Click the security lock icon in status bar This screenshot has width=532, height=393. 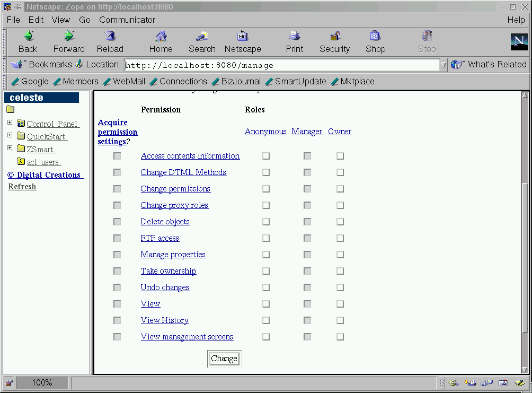(8, 383)
